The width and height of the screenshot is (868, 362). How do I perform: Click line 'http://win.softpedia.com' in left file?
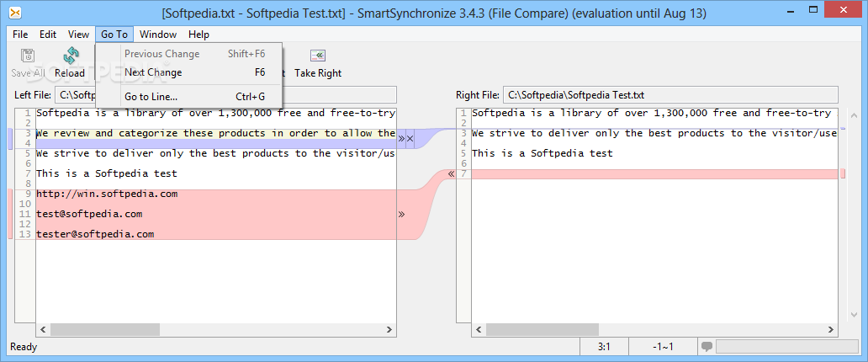click(x=107, y=194)
